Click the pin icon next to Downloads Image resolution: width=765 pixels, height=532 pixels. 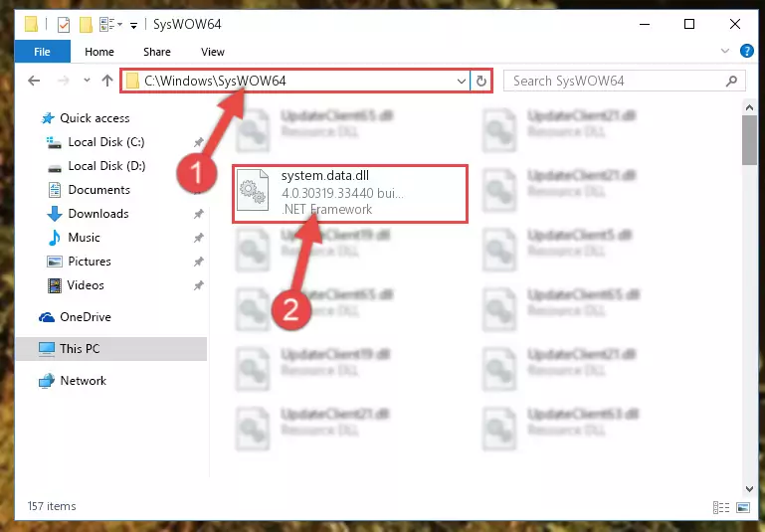tap(198, 214)
